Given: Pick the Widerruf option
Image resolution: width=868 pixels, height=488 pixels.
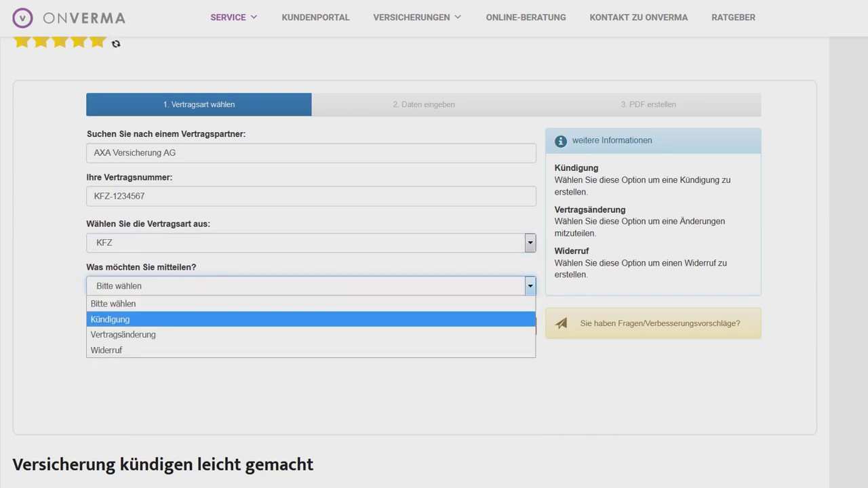Looking at the screenshot, I should tap(311, 350).
